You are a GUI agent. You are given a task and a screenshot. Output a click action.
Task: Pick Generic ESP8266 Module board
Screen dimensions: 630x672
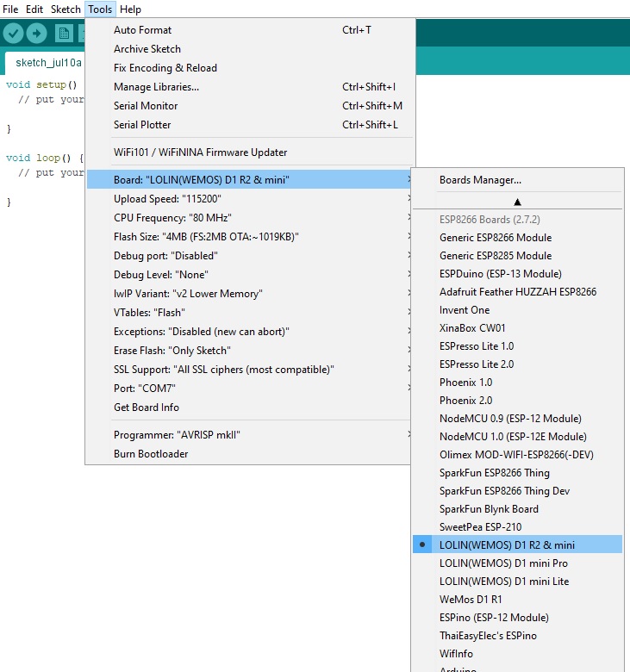(x=496, y=237)
